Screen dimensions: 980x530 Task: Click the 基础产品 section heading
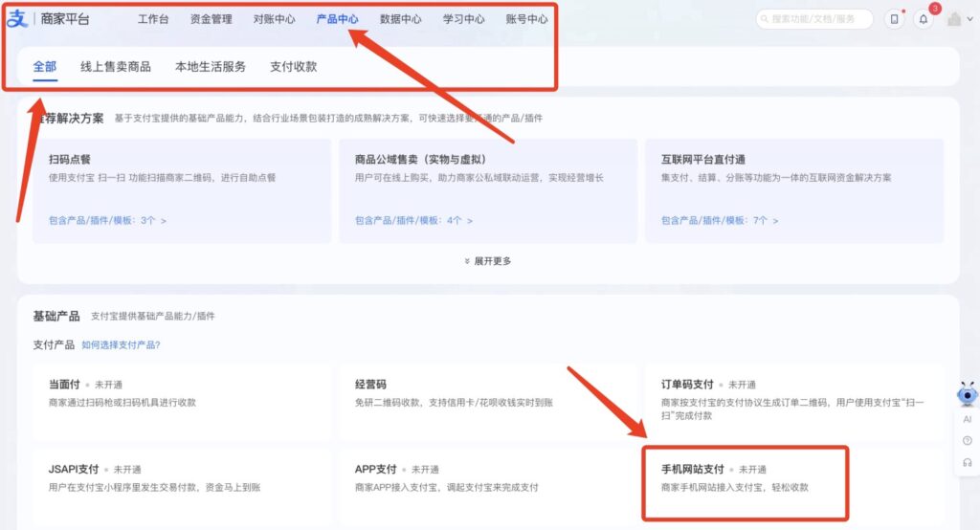[56, 317]
